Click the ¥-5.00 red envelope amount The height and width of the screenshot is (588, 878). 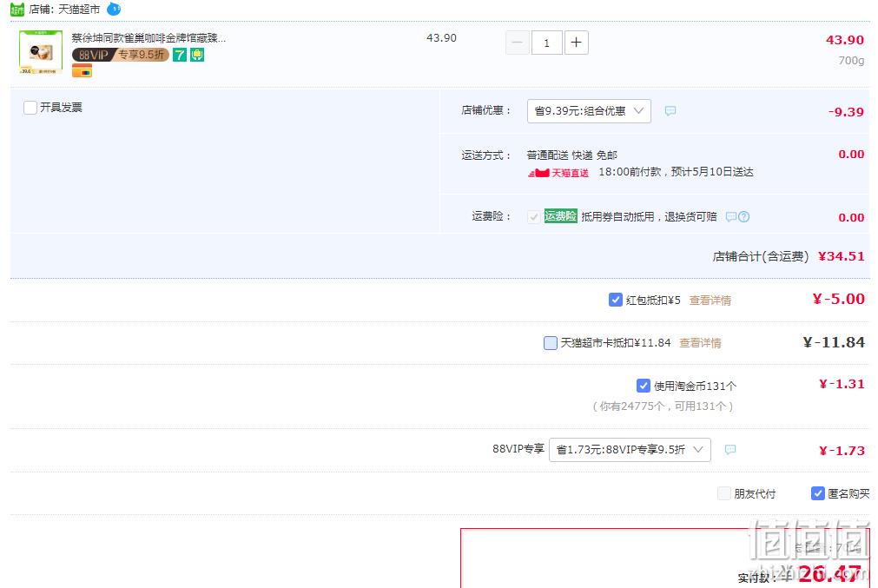[839, 299]
